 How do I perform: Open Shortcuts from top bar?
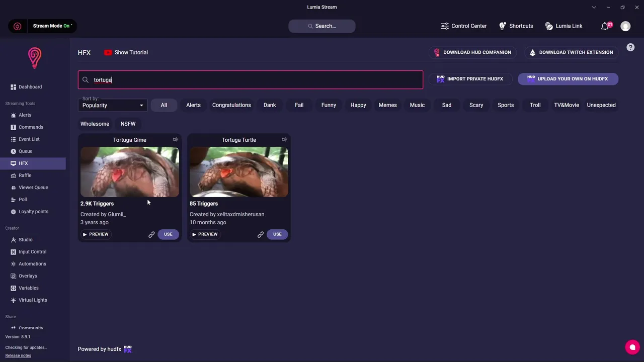point(516,26)
